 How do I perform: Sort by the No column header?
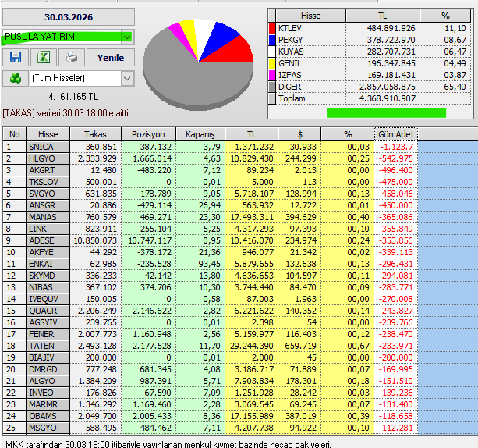click(15, 134)
